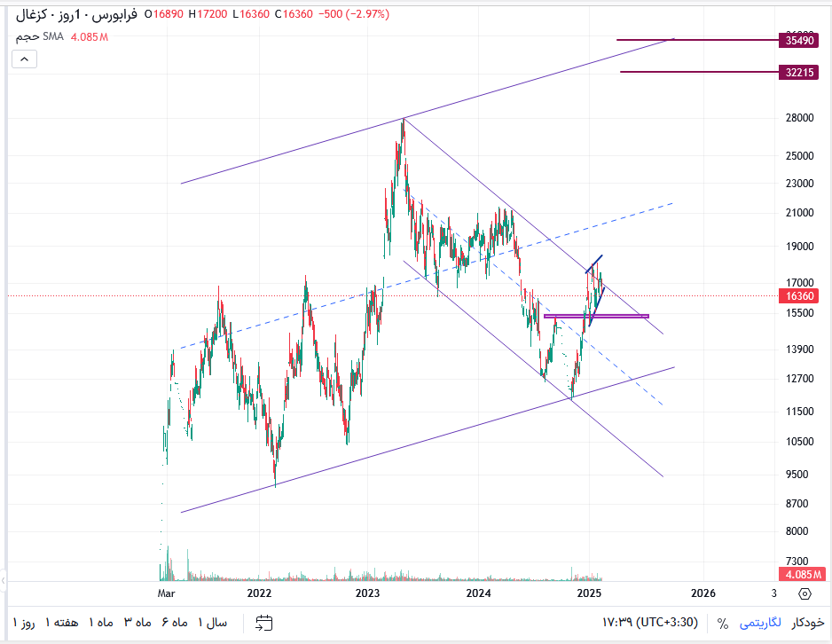Click the حجم SMA volume indicator label

40,36
